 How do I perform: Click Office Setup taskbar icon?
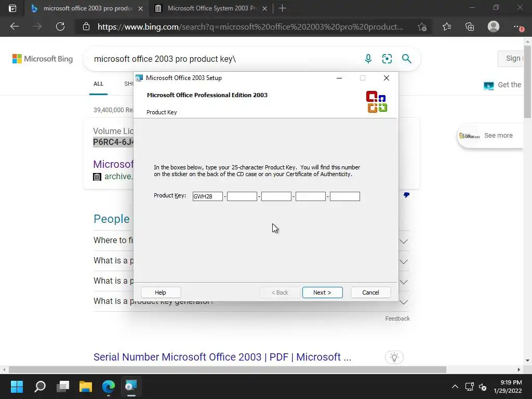[131, 386]
